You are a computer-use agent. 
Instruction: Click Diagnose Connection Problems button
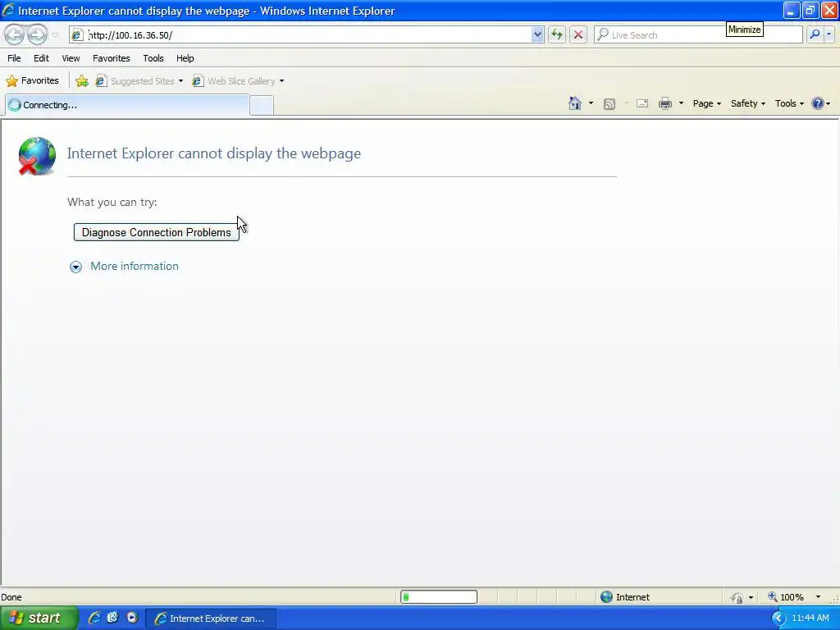click(x=157, y=232)
